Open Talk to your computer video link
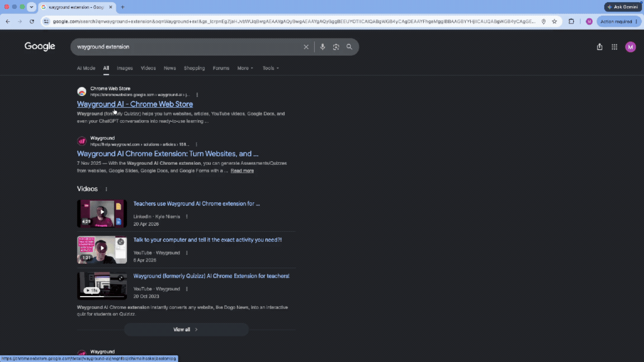 207,240
